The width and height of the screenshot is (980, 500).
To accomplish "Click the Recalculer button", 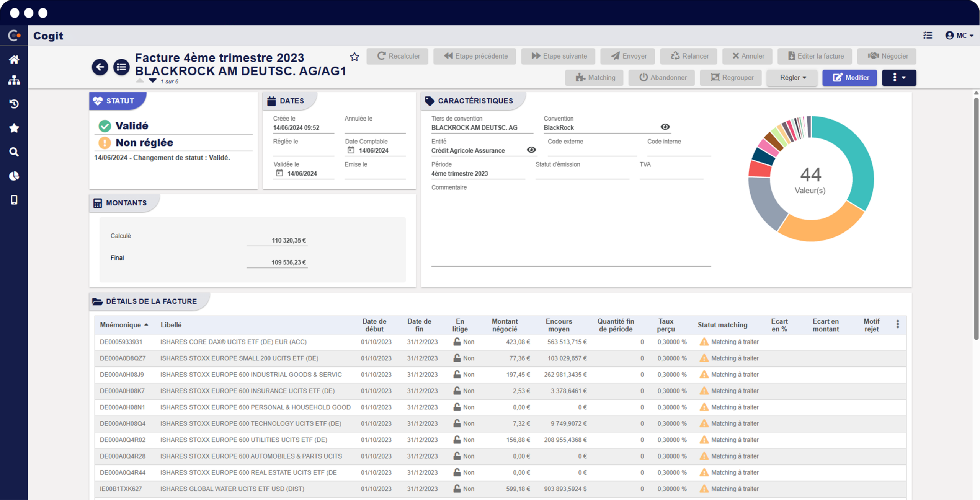I will pos(397,56).
